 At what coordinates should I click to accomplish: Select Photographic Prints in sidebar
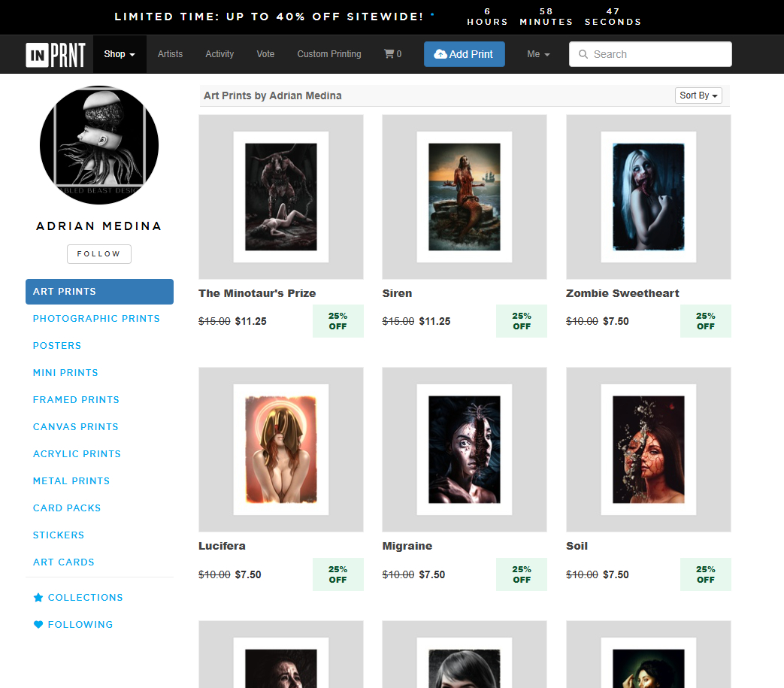click(x=96, y=319)
